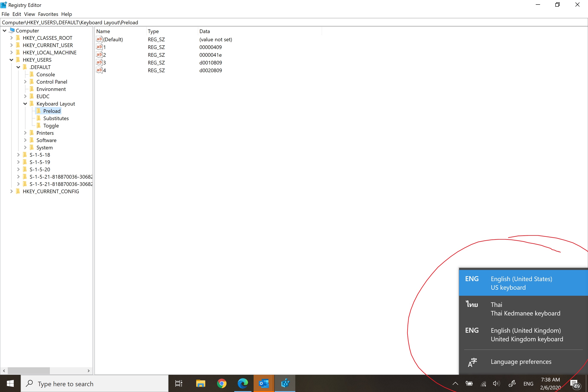Open Task View on the taskbar

[179, 383]
